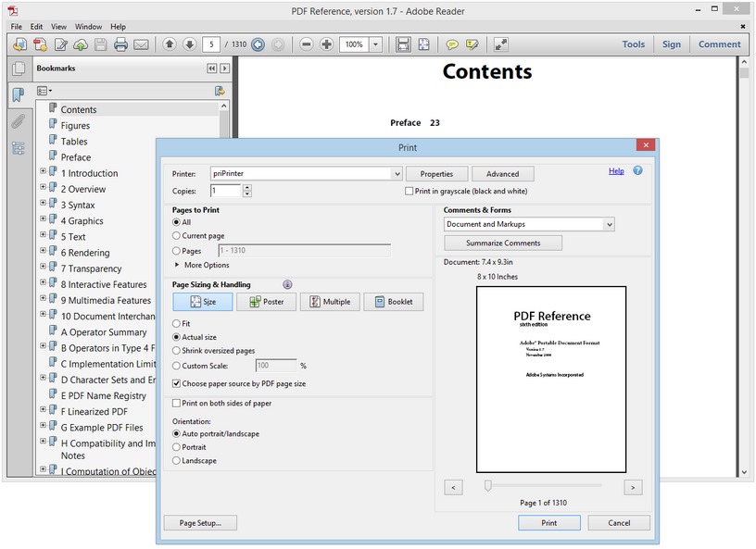Click the info icon beside Page Sizing & Handling
756x549 pixels.
tap(287, 284)
